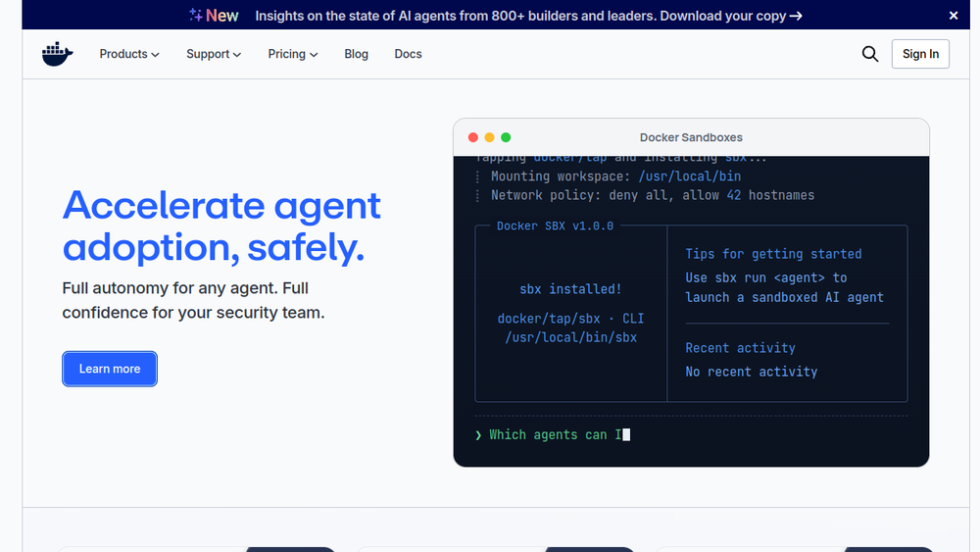Click the yellow dot in Docker Sandboxes window
Viewport: 980px width, 552px height.
tap(489, 137)
